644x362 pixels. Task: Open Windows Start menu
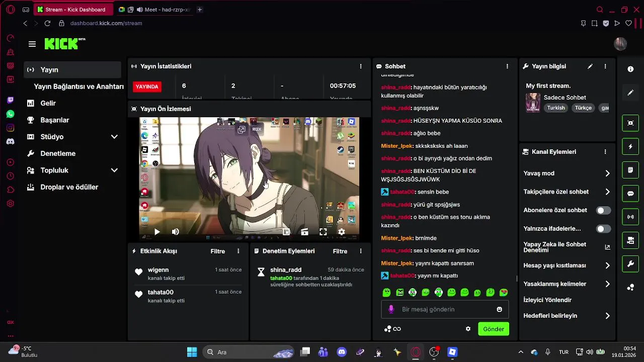coord(192,352)
